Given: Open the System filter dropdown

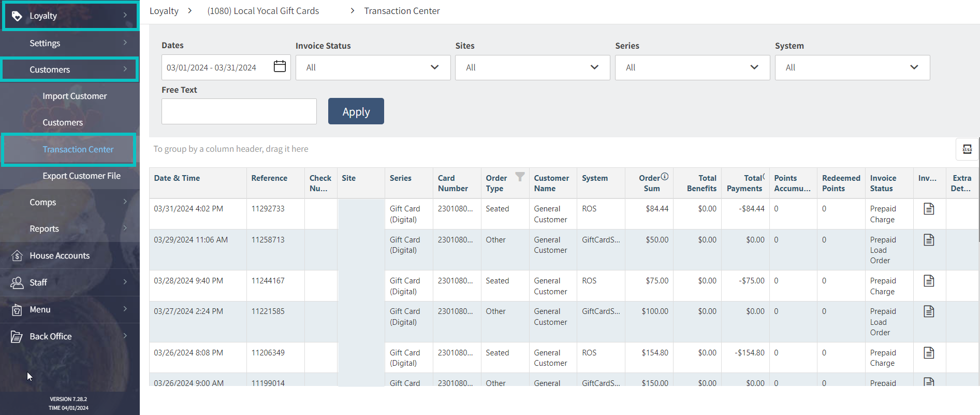Looking at the screenshot, I should point(852,67).
